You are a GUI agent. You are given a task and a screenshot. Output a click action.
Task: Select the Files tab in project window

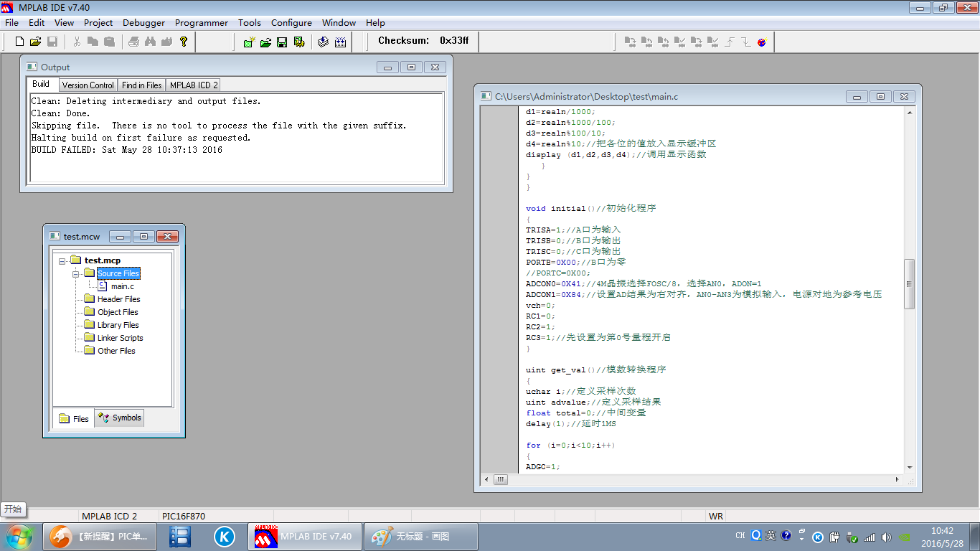coord(74,418)
